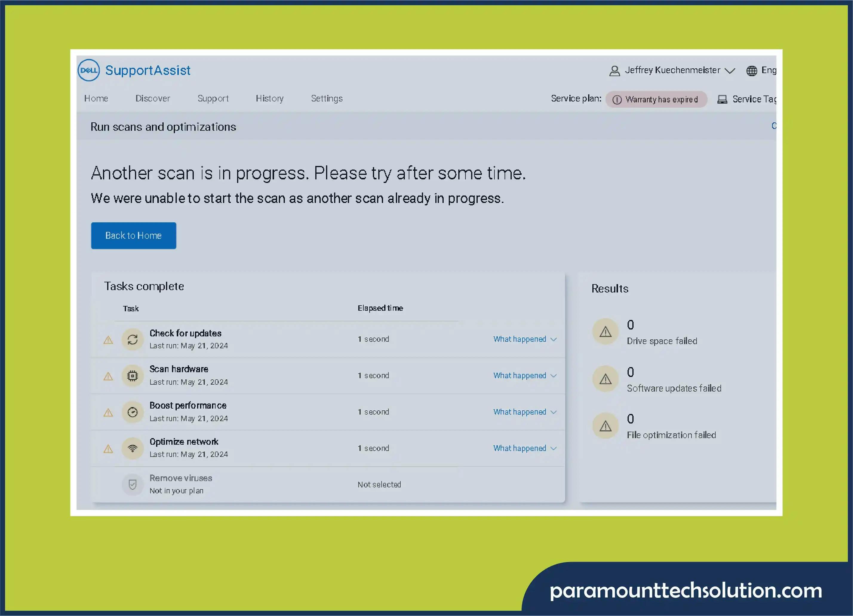
Task: Click warning triangle beside Boost performance
Action: coord(108,413)
